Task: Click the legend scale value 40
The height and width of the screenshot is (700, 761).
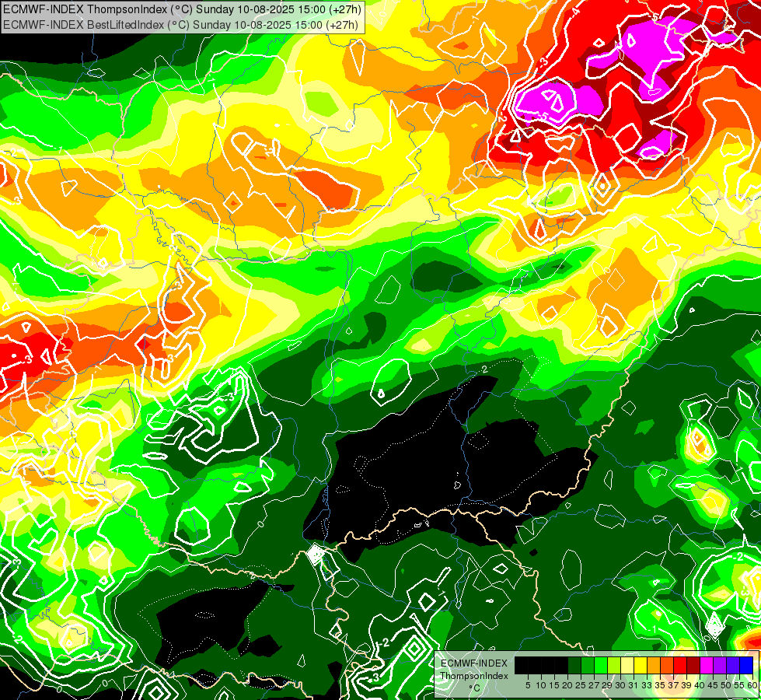Action: point(700,685)
